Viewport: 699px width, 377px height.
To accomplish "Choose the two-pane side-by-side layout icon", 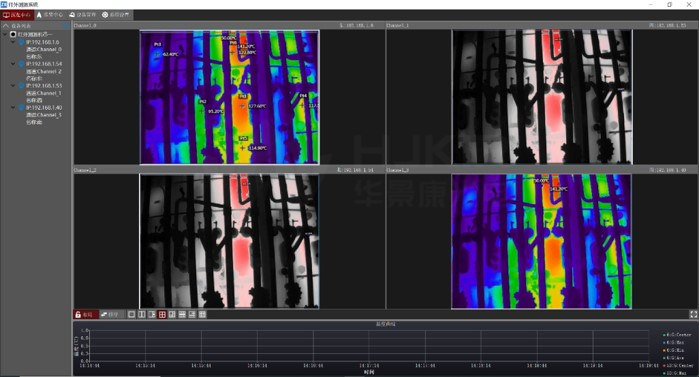I will coord(142,315).
